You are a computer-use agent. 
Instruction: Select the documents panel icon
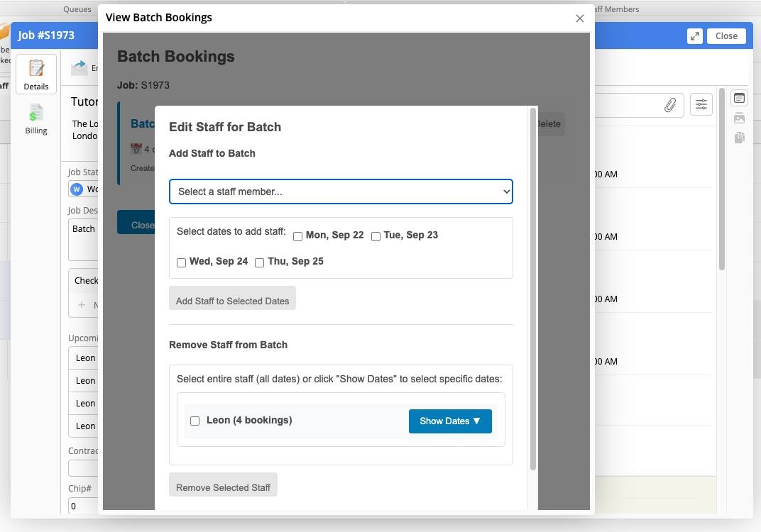(739, 138)
